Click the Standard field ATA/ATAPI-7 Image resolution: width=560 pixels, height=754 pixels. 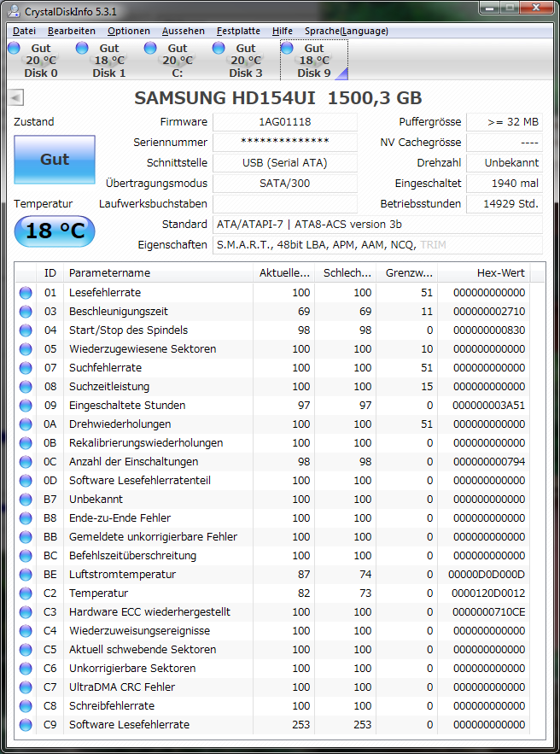click(377, 224)
